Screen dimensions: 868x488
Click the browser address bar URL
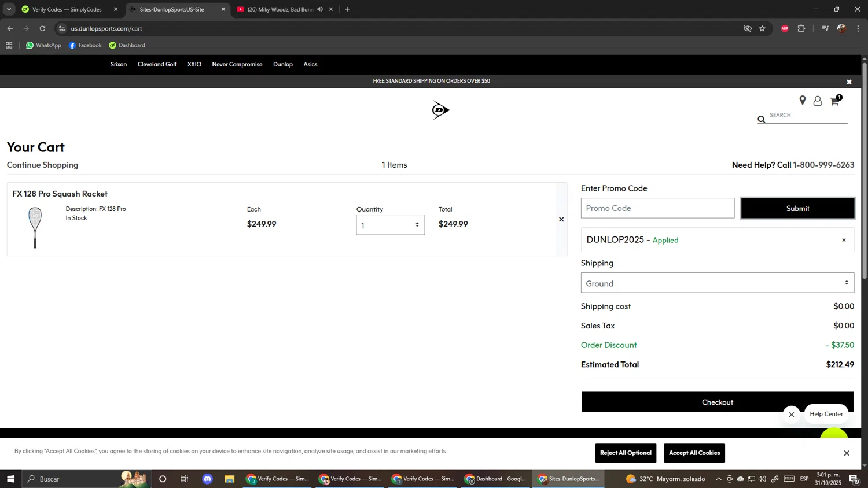click(106, 28)
